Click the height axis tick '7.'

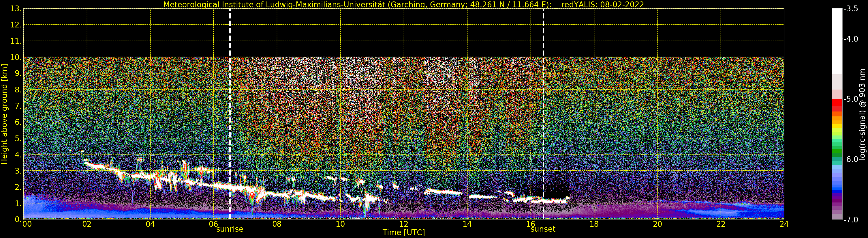[x=18, y=106]
